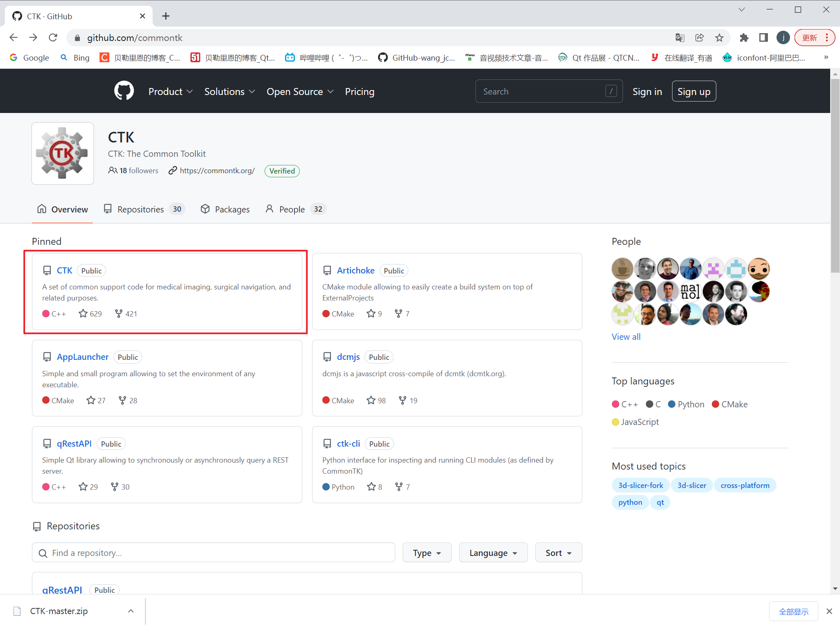Open the Sort dropdown

click(558, 553)
